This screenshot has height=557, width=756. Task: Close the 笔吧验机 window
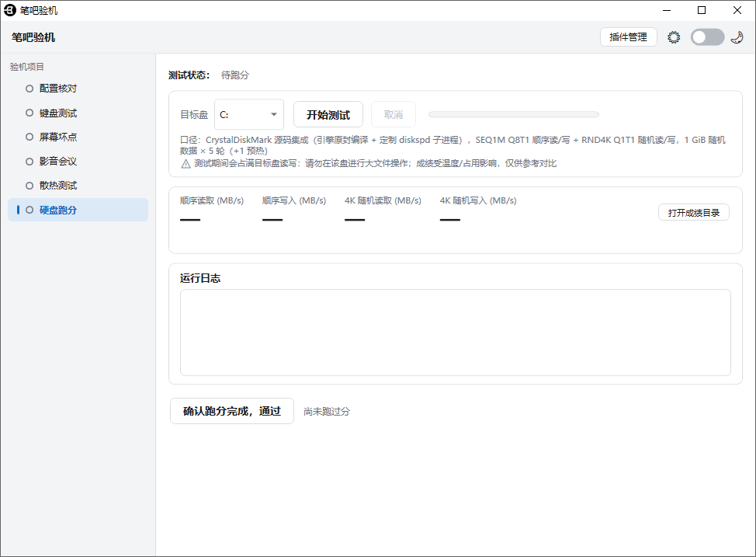pos(737,10)
